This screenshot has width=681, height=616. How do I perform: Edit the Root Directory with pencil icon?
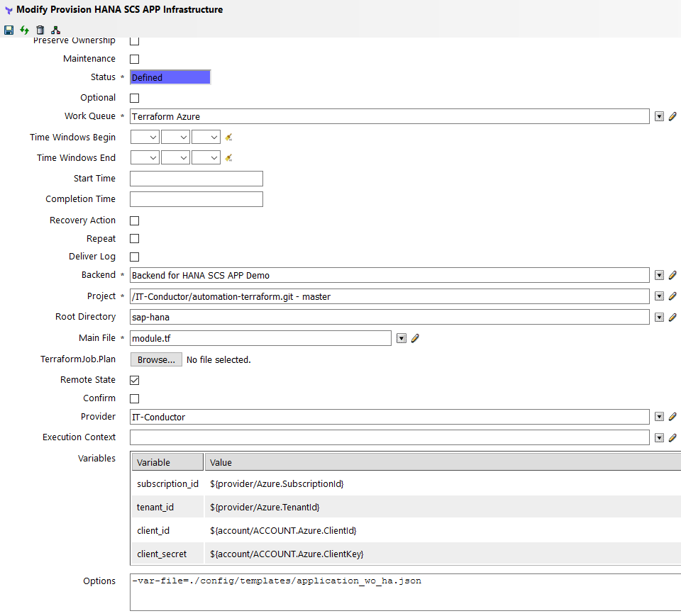(x=672, y=318)
